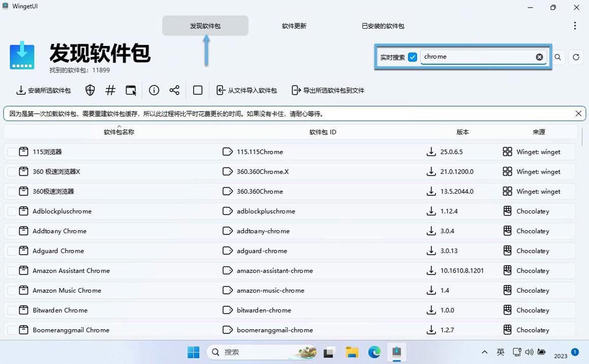The width and height of the screenshot is (589, 364).
Task: Select the Addtoany Chrome package name
Action: point(59,231)
